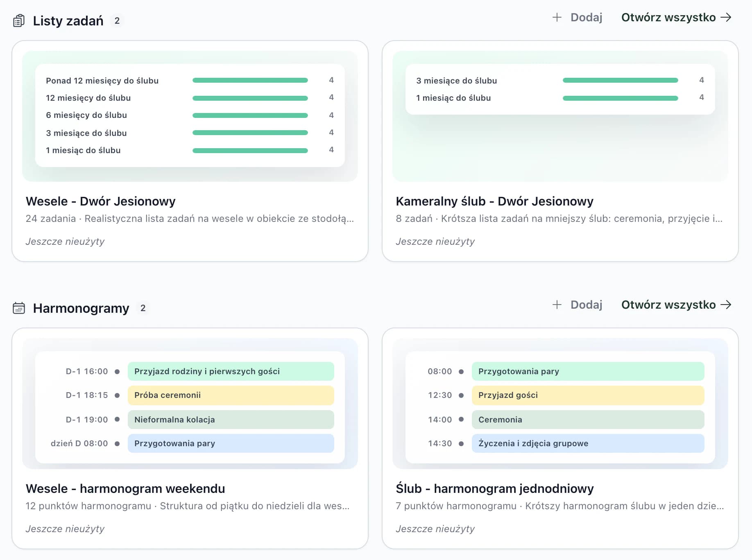752x560 pixels.
Task: Click the Życzenia i zdjęcia grupowe entry
Action: coord(588,443)
